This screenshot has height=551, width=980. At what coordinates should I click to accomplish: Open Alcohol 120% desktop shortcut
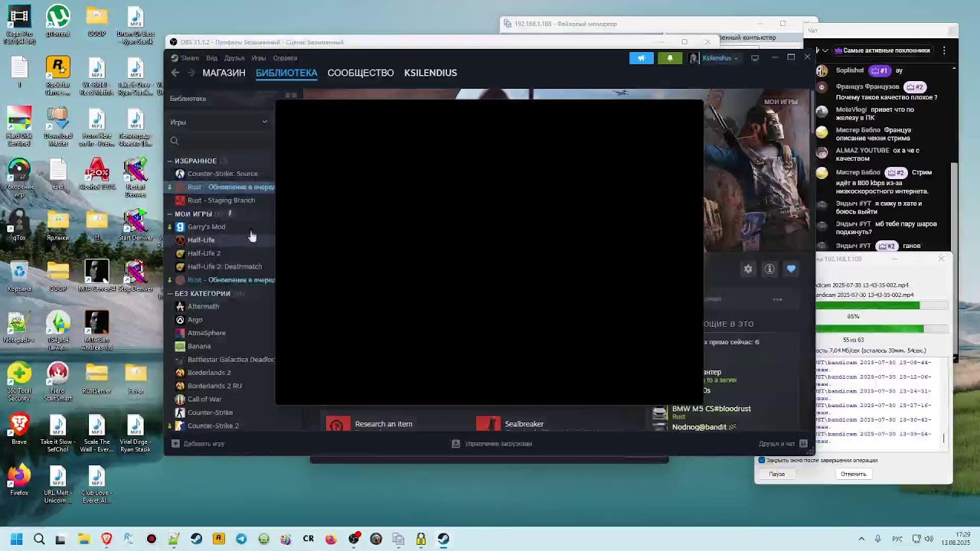pos(96,175)
